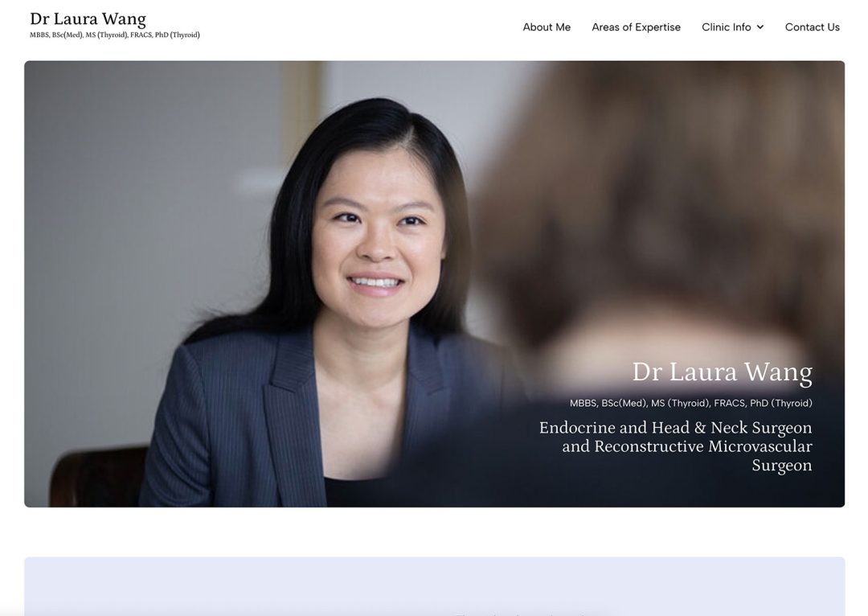This screenshot has height=616, width=868.
Task: Click the Reconstructive Microvascular text line
Action: [687, 446]
